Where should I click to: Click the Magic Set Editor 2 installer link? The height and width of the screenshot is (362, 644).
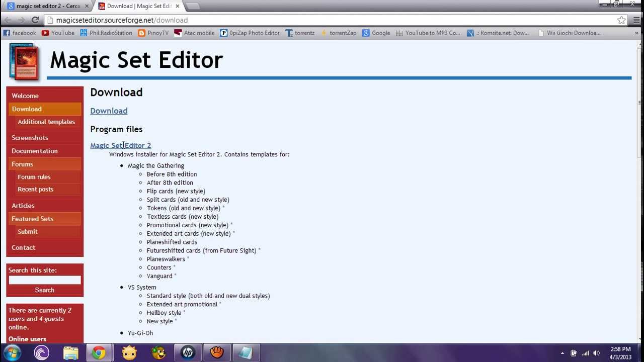121,145
